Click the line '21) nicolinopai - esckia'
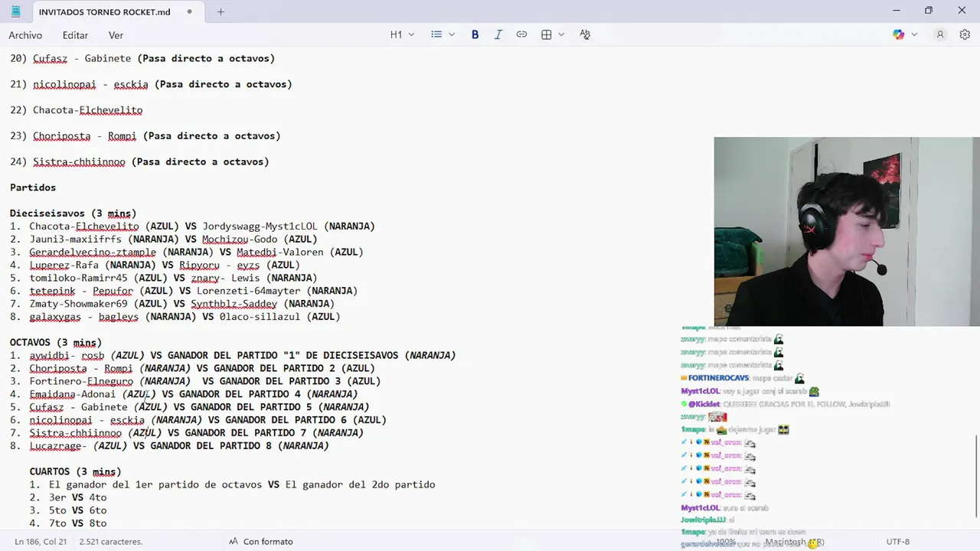 [x=151, y=84]
